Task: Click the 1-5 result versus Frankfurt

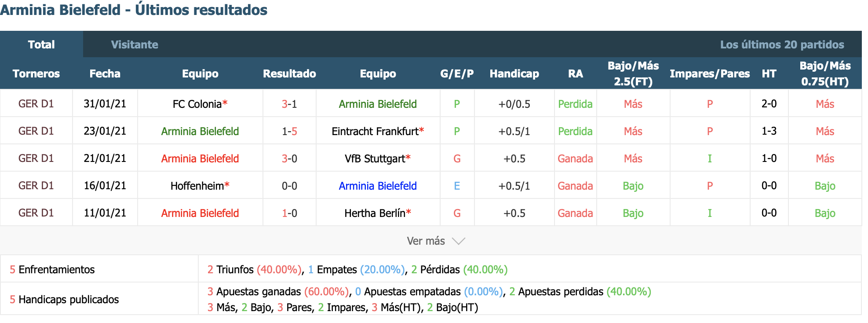Action: pyautogui.click(x=289, y=131)
